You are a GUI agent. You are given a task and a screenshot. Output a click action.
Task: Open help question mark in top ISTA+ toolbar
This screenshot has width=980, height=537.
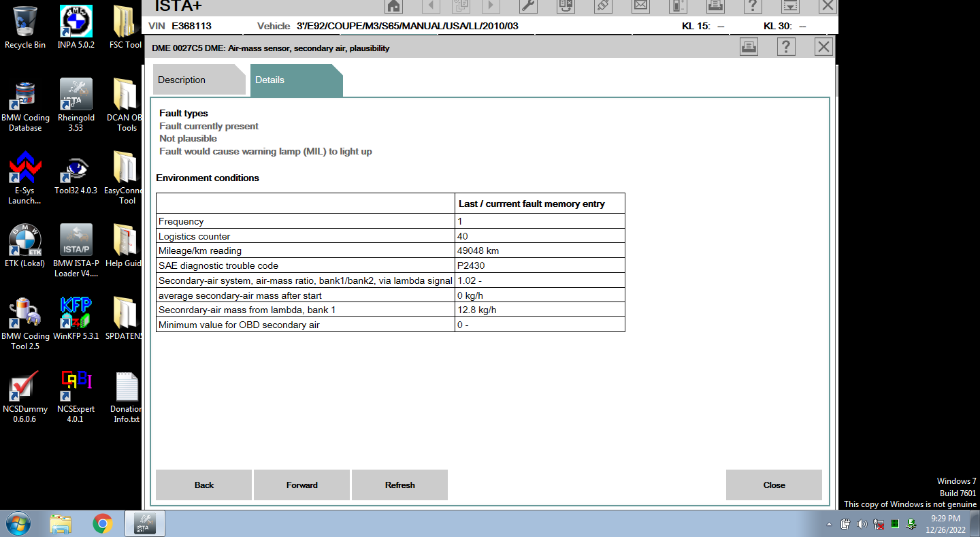752,6
